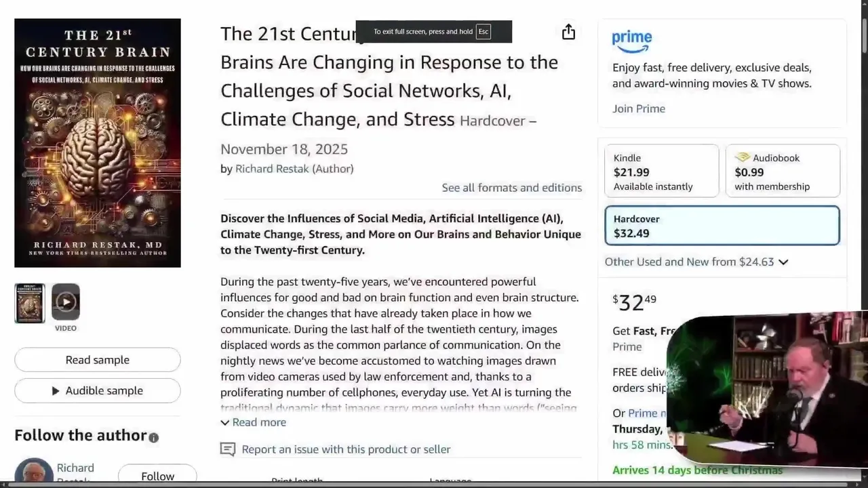868x488 pixels.
Task: Open See all formats and editions
Action: (x=511, y=188)
